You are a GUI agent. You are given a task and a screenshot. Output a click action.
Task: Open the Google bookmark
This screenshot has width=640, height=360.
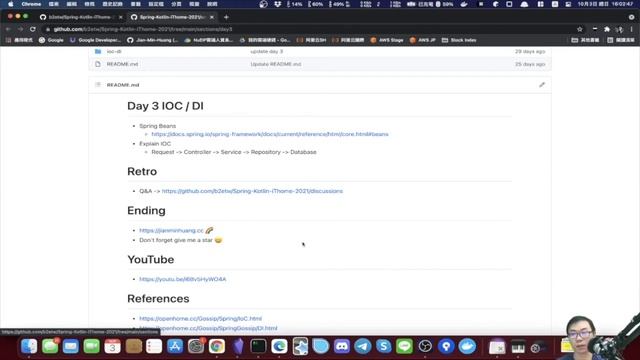point(51,40)
